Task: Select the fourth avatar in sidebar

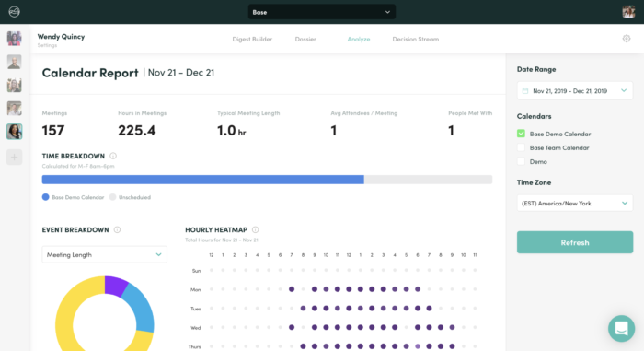Action: (15, 108)
